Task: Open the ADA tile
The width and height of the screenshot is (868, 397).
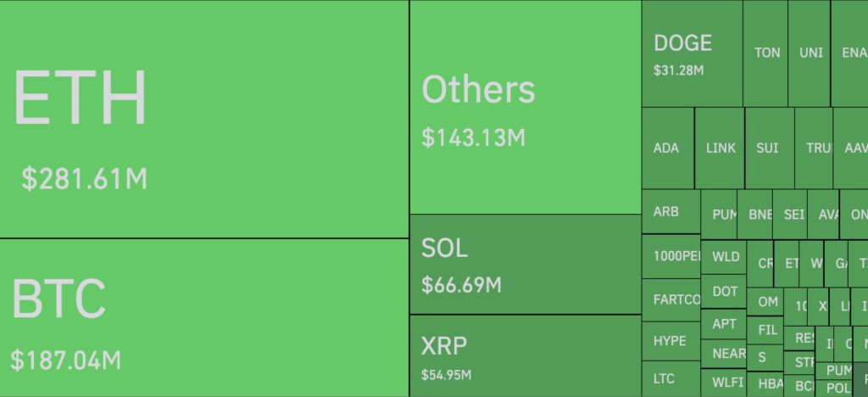Action: (668, 148)
